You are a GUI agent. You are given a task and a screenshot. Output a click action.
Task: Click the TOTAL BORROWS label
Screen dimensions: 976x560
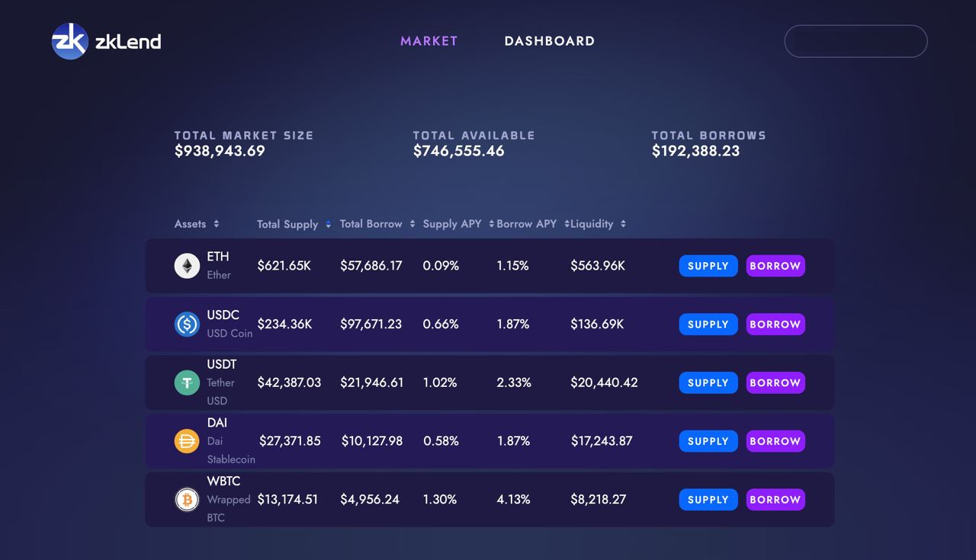tap(709, 136)
